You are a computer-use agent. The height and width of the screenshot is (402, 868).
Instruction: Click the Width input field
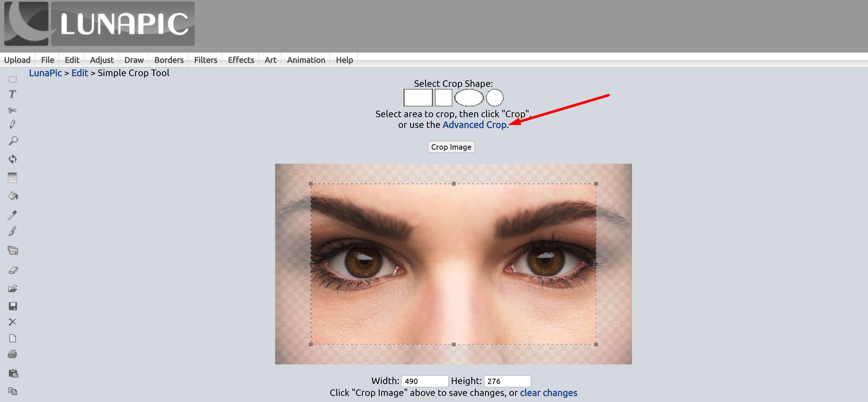(425, 381)
